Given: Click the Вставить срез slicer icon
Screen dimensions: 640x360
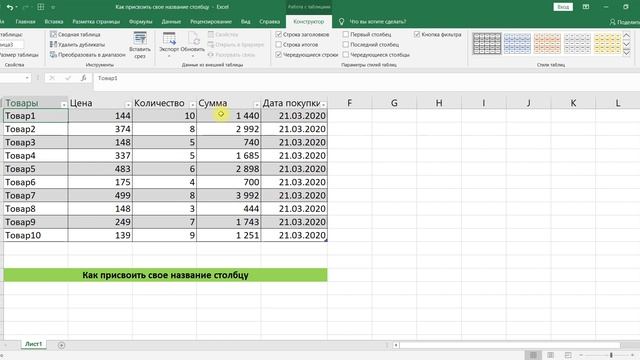Looking at the screenshot, I should 140,38.
